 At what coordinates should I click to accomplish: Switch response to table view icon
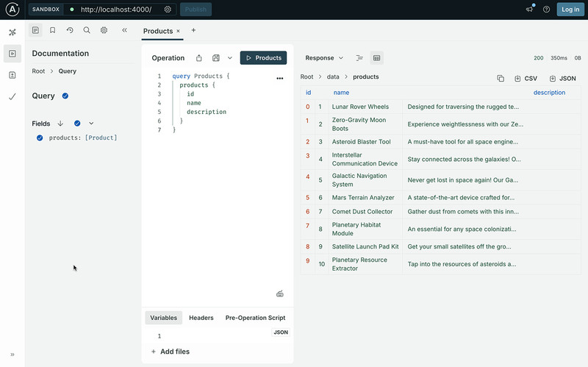[376, 58]
